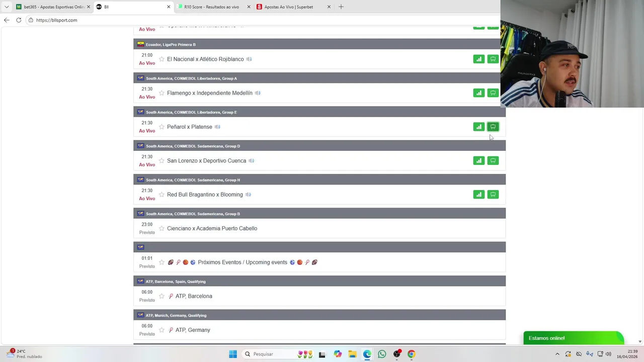Screen dimensions: 644x362
Task: Open live stream icon for Flamengo match
Action: (x=493, y=93)
